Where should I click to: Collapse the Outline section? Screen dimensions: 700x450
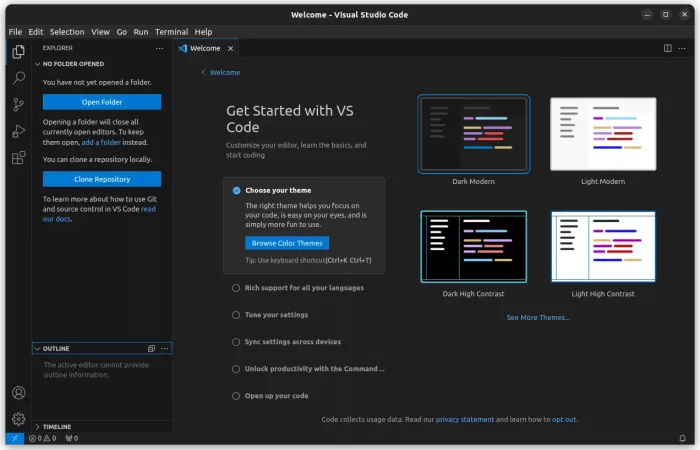click(56, 349)
